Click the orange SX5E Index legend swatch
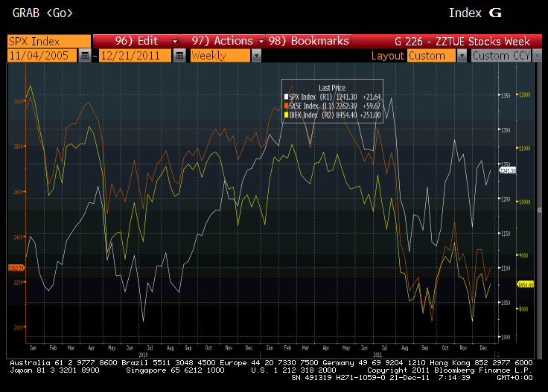The width and height of the screenshot is (548, 392). [286, 106]
